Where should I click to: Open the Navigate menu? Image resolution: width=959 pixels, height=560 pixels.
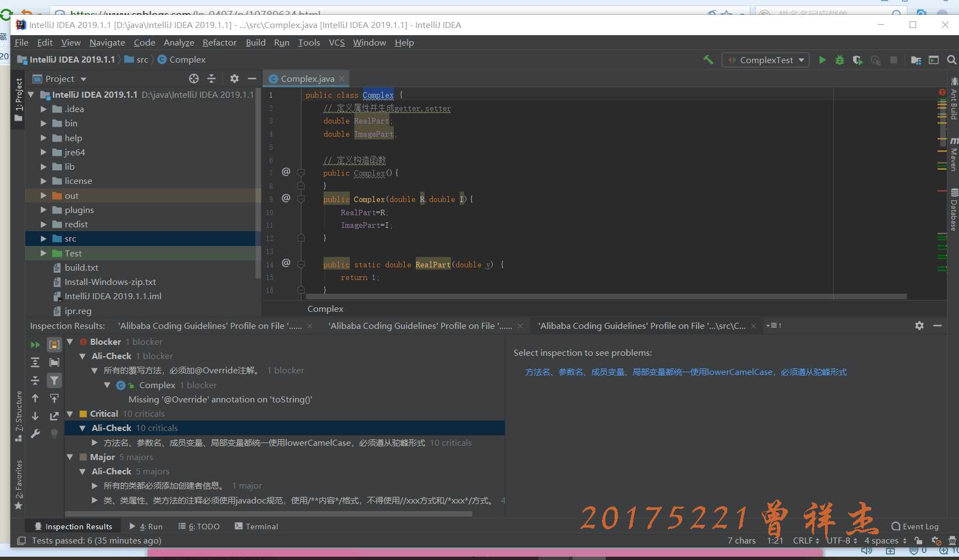tap(107, 42)
